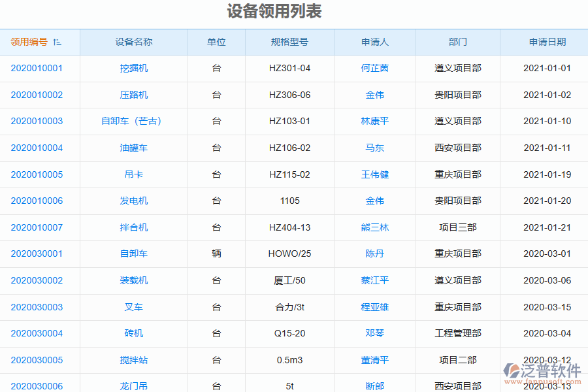Click applicant 何芷茵 in the first row

click(x=374, y=68)
